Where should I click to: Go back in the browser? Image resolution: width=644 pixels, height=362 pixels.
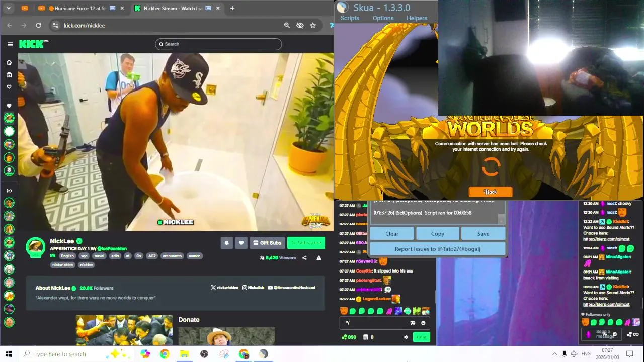[x=10, y=25]
